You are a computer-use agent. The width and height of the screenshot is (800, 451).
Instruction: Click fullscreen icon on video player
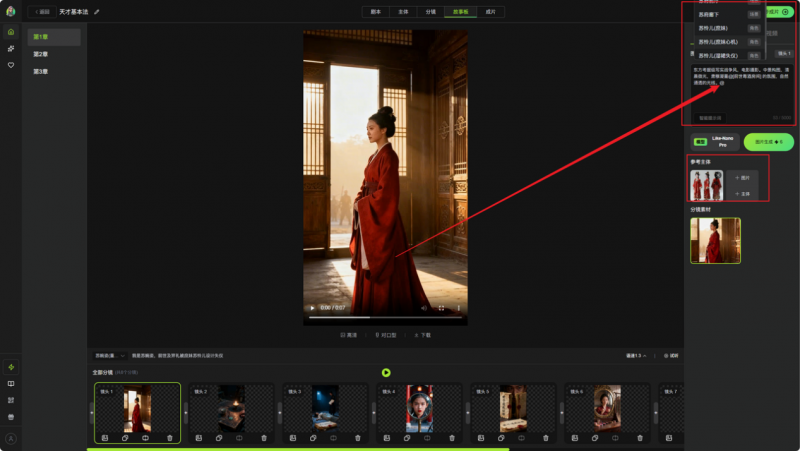pos(441,308)
